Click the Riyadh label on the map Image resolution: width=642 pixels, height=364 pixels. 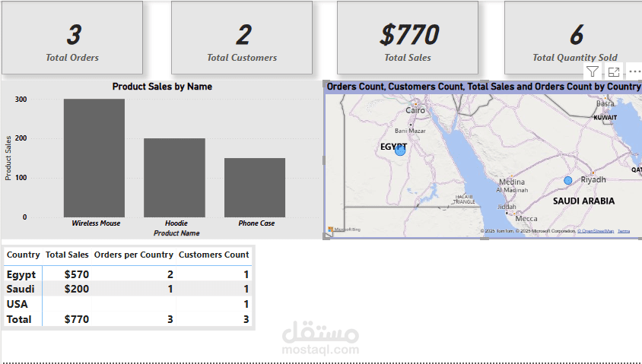click(x=593, y=179)
